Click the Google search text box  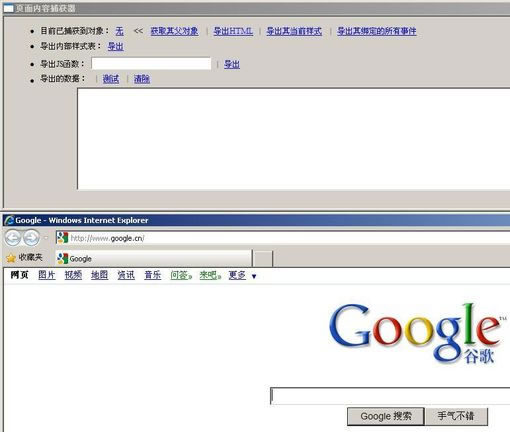coord(390,396)
